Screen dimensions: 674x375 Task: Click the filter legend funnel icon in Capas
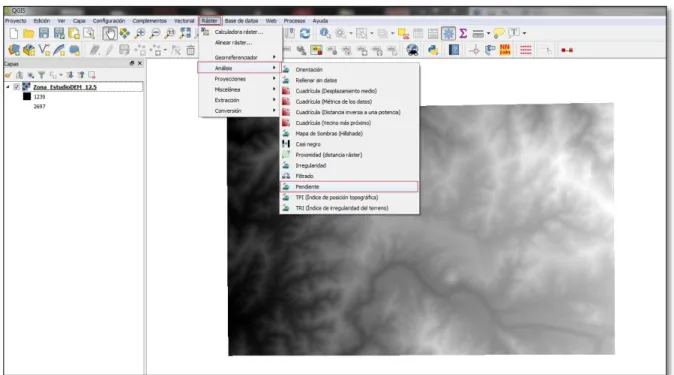(x=41, y=75)
